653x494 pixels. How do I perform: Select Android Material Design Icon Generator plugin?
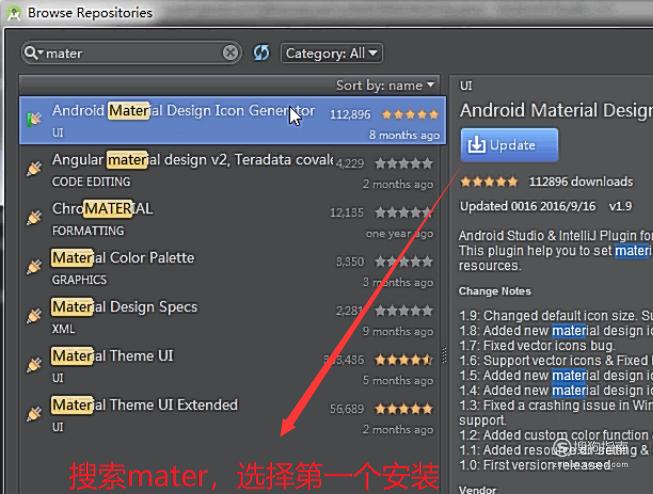tap(232, 120)
